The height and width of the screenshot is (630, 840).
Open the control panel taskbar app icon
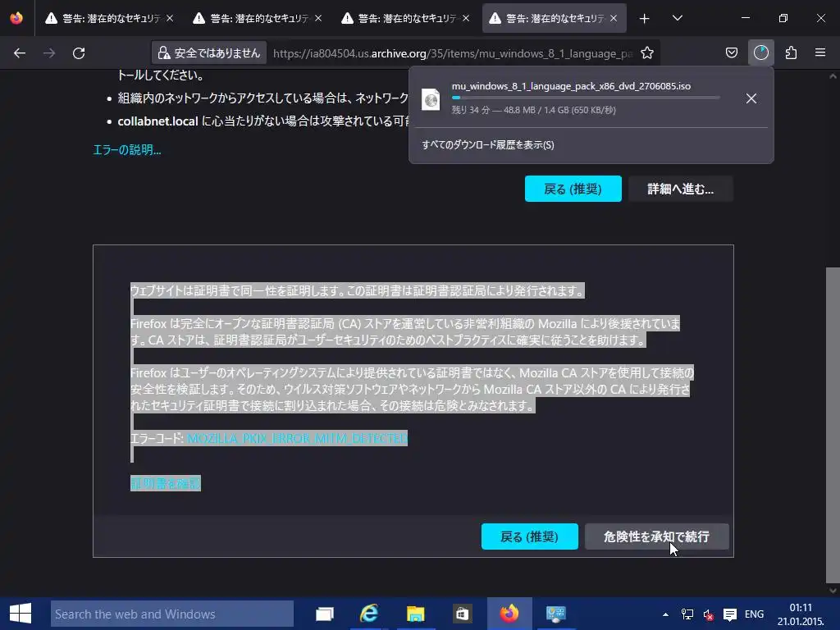[x=555, y=614]
